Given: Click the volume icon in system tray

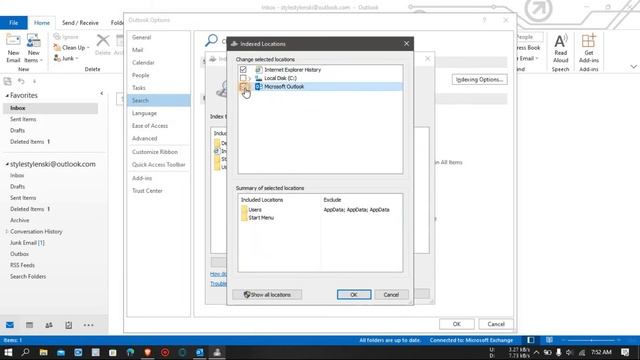Looking at the screenshot, I should (x=569, y=352).
